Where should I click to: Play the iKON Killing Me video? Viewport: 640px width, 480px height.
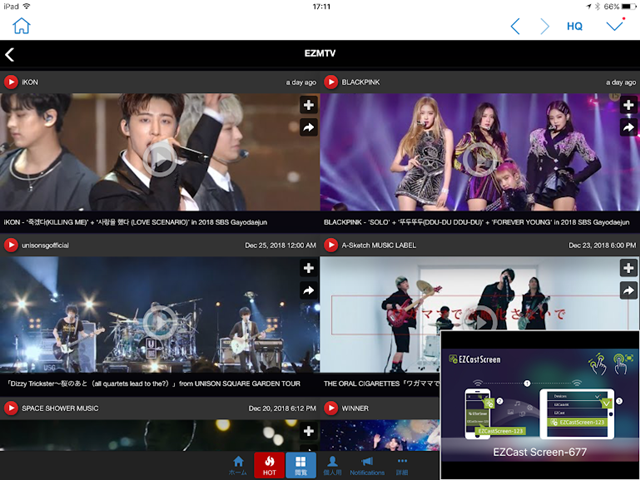pos(160,158)
